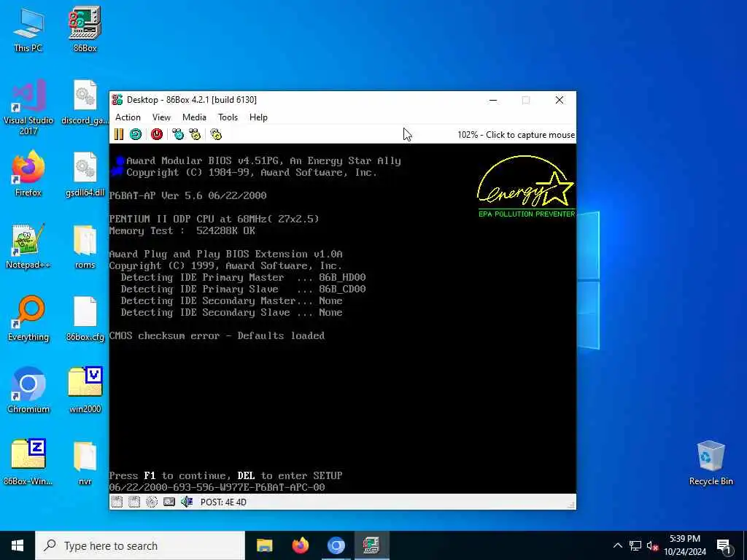
Task: Click the first floppy drive status icon
Action: (117, 502)
